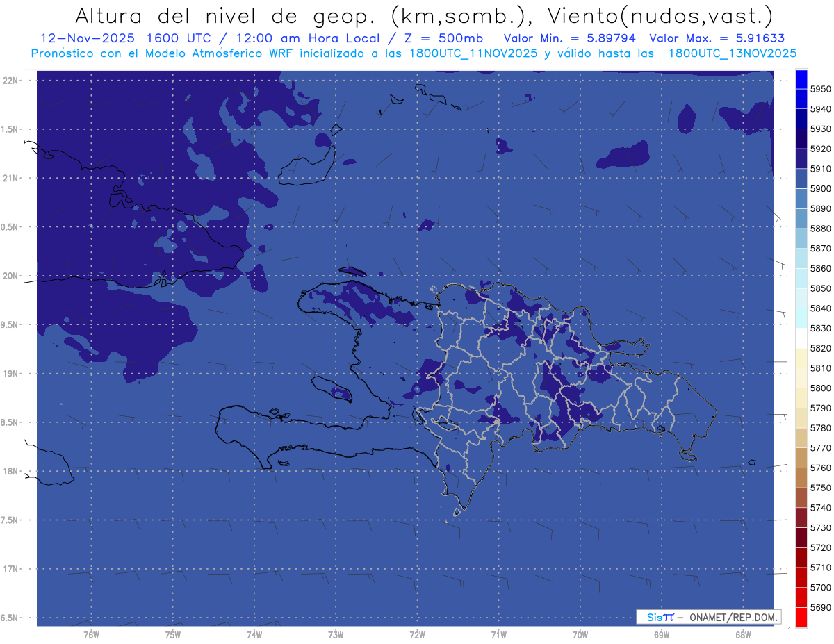Image resolution: width=834 pixels, height=644 pixels.
Task: Click the '75W' longitude label
Action: pyautogui.click(x=173, y=634)
